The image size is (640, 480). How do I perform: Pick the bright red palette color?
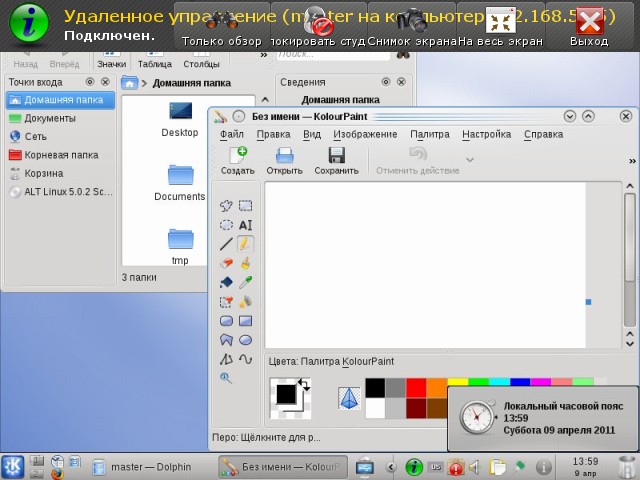click(x=416, y=388)
